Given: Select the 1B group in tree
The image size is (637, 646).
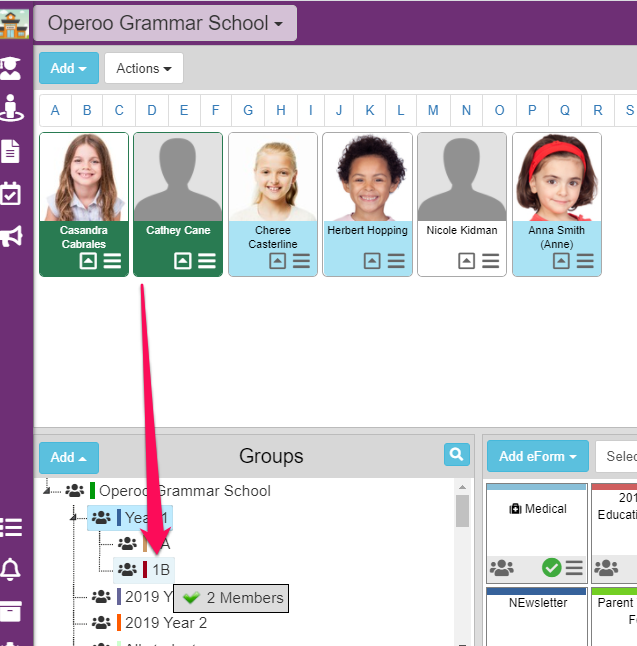Looking at the screenshot, I should (x=160, y=570).
